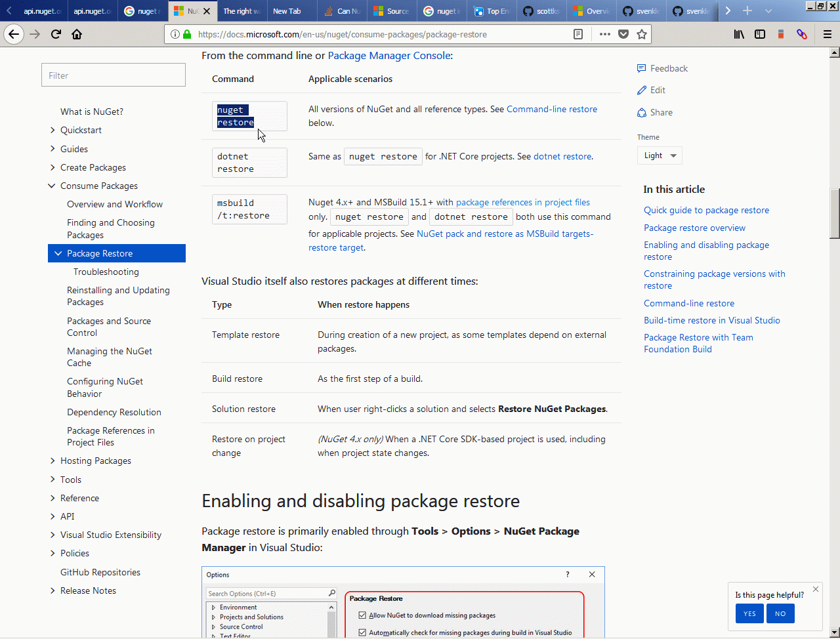The height and width of the screenshot is (639, 840).
Task: Click YES in the helpful prompt
Action: 749,613
